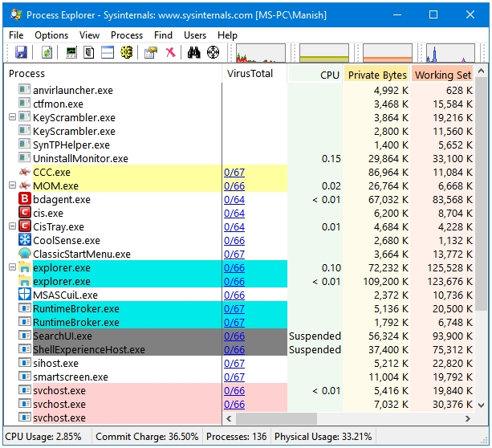The height and width of the screenshot is (448, 492).
Task: Click the binoculars Find Handle icon
Action: click(x=194, y=52)
